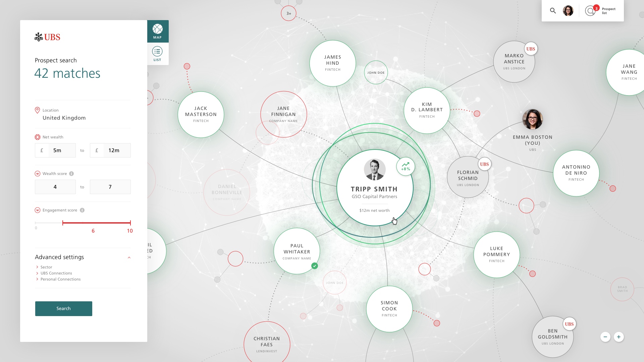
Task: Expand the Personal Connections setting
Action: point(60,279)
